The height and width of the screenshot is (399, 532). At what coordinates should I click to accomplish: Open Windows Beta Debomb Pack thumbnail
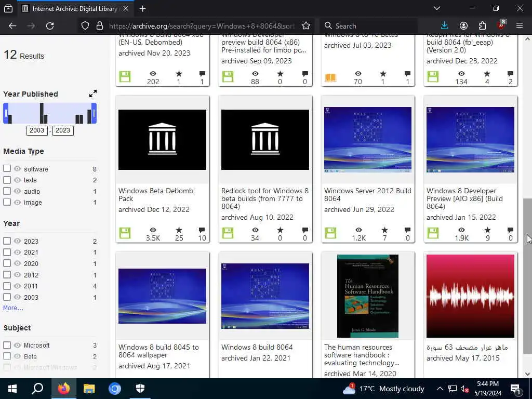tap(162, 139)
